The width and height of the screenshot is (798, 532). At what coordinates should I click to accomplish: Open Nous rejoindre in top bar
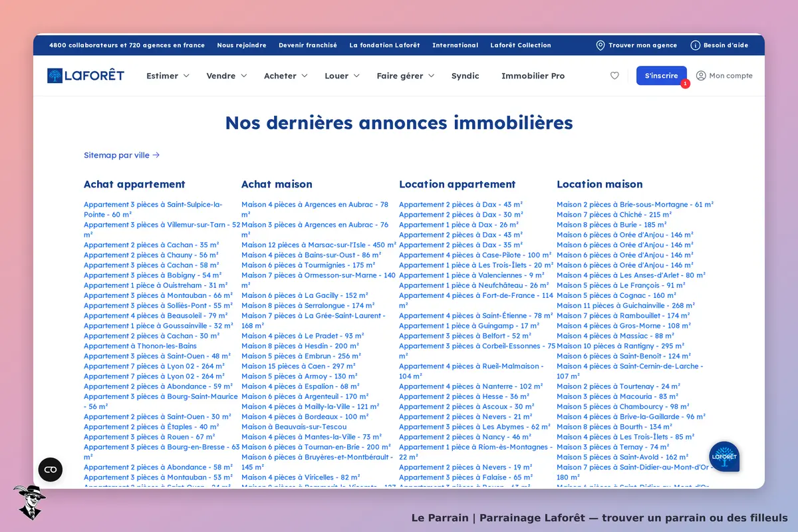(241, 45)
